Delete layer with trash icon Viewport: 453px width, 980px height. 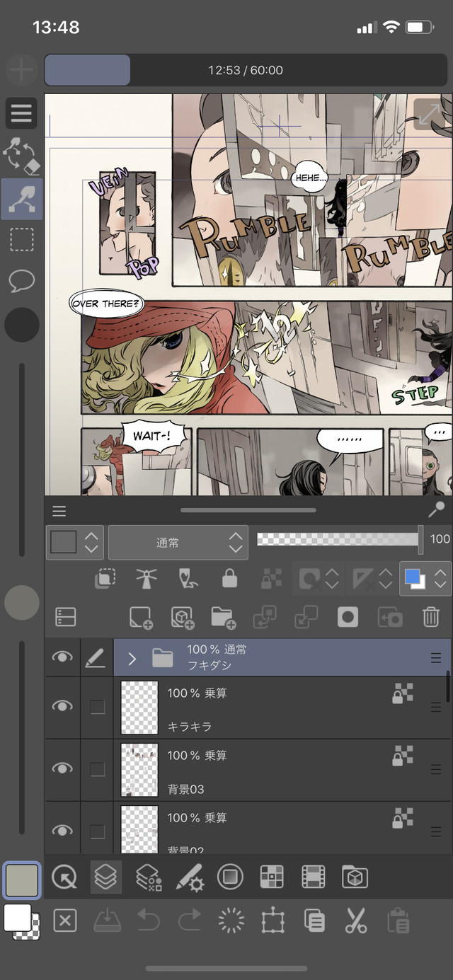coord(431,617)
